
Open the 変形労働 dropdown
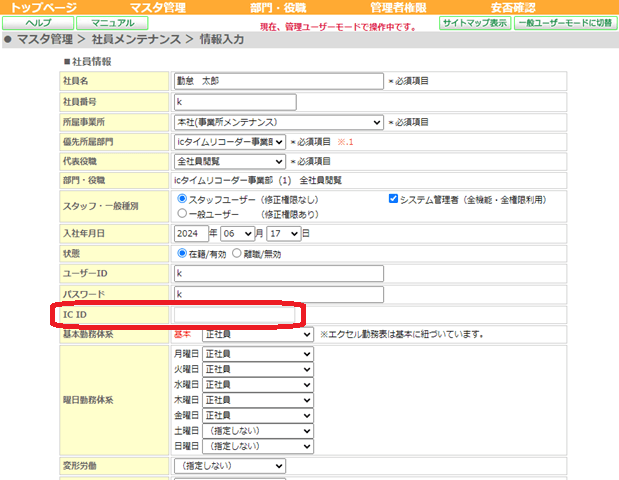(230, 466)
